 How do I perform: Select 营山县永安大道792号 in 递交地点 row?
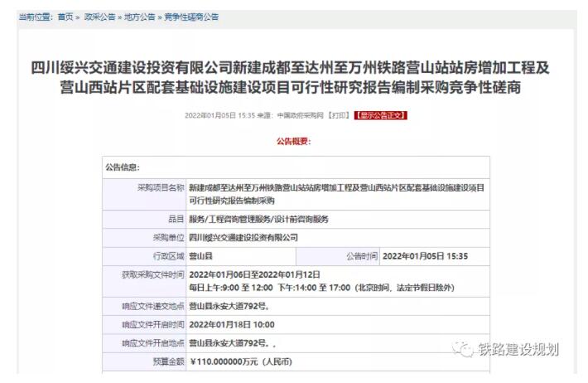click(x=229, y=307)
